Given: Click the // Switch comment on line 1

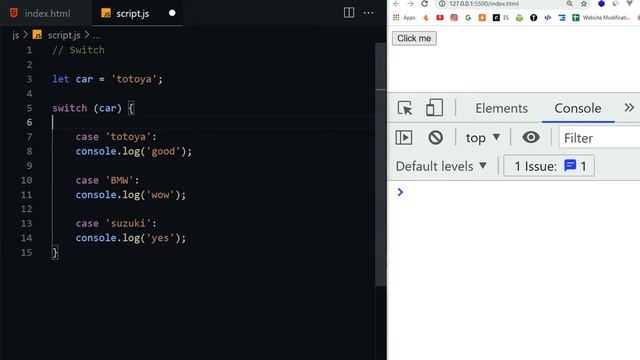Looking at the screenshot, I should pyautogui.click(x=78, y=50).
